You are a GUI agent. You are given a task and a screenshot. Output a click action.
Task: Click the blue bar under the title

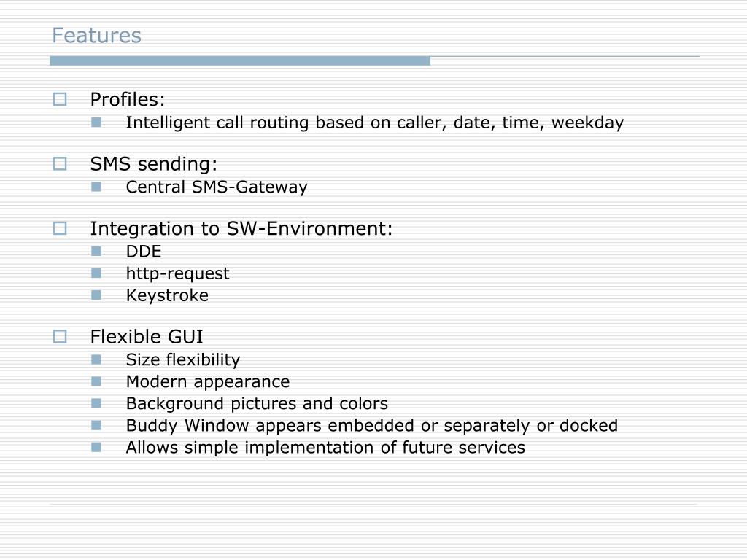(x=240, y=61)
